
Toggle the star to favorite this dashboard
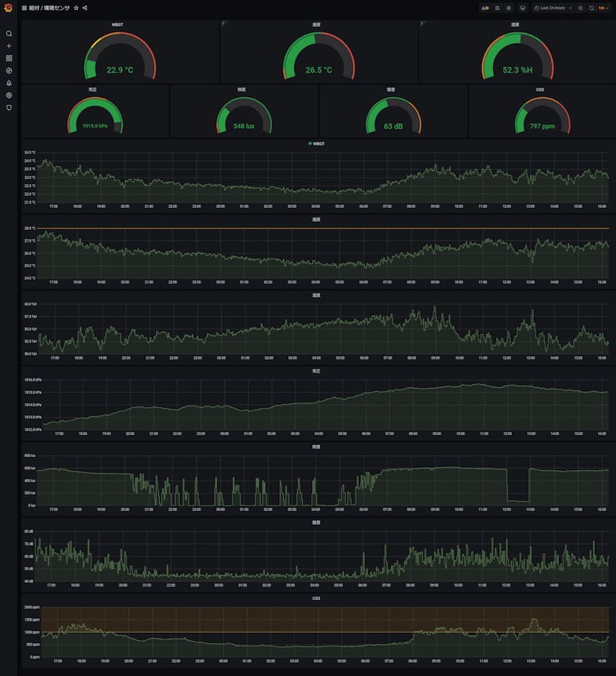point(76,8)
